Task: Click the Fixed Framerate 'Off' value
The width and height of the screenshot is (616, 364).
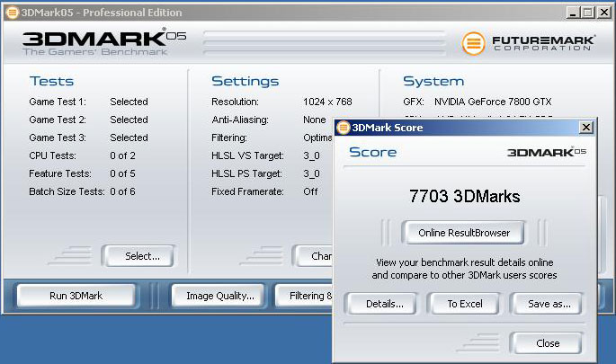Action: pyautogui.click(x=310, y=191)
